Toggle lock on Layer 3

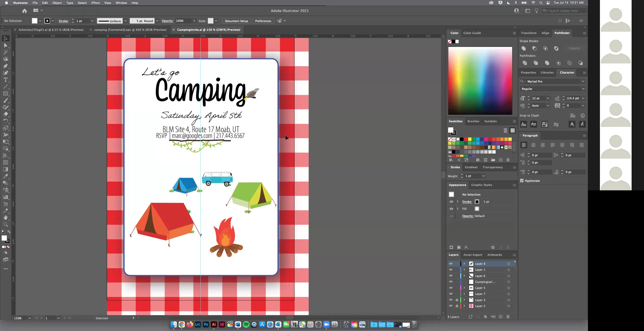tap(457, 300)
